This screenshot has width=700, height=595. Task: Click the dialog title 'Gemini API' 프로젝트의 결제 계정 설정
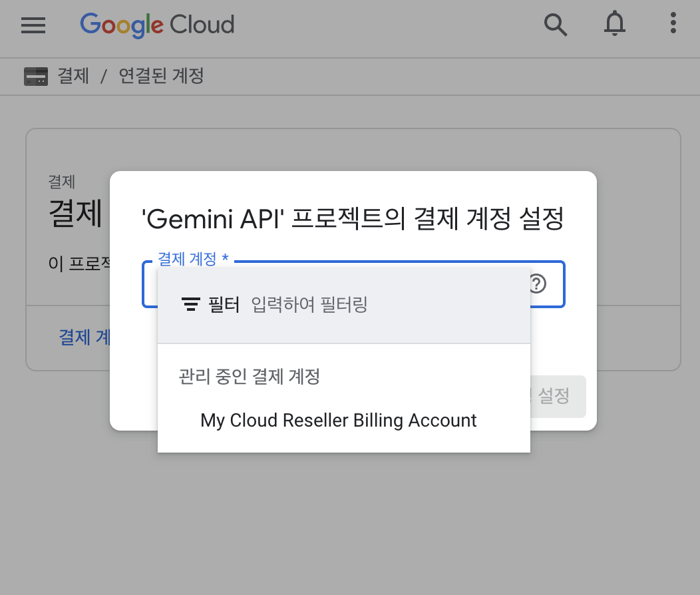click(353, 219)
